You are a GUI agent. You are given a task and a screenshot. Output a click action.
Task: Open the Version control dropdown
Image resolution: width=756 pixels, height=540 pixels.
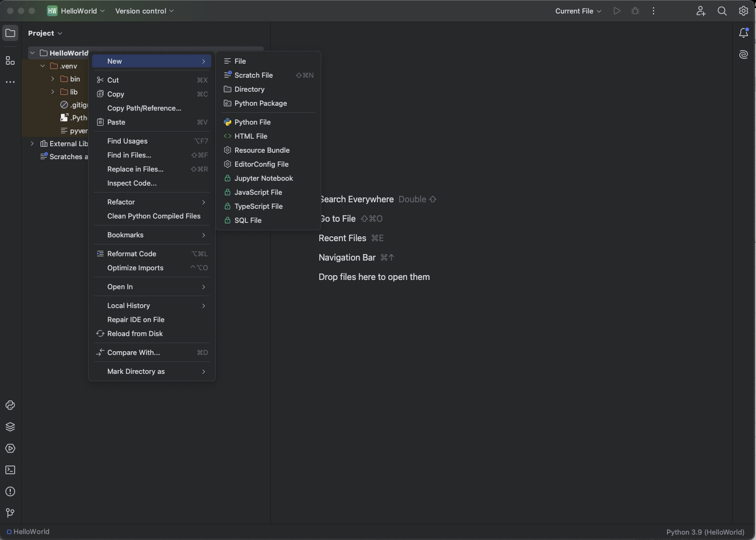145,11
